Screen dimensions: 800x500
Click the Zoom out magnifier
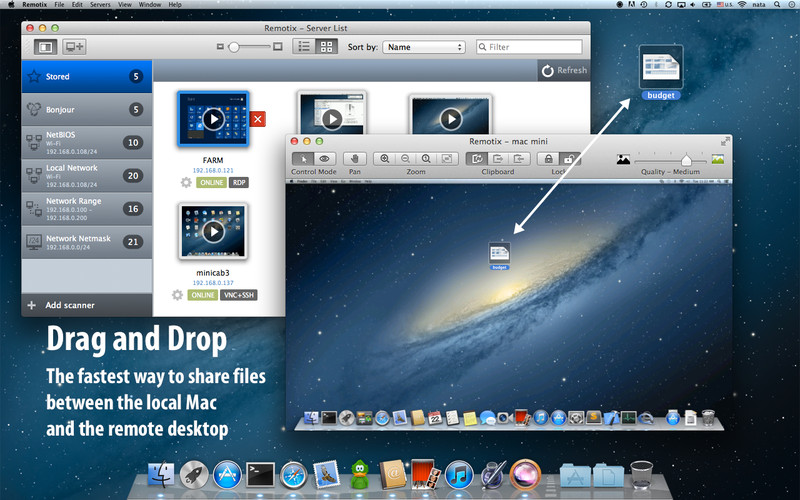pyautogui.click(x=406, y=159)
